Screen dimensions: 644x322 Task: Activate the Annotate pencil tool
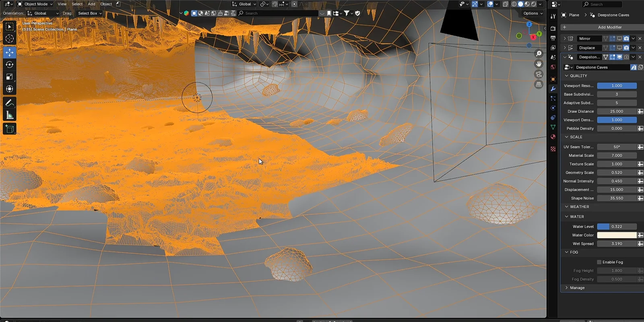[x=10, y=103]
